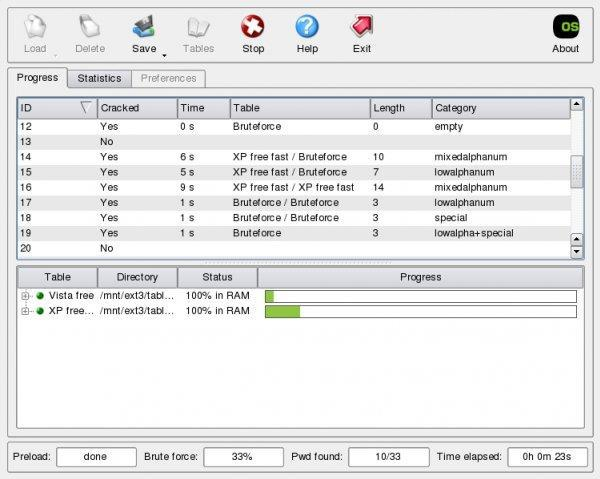Open the Save dropdown arrow
The image size is (600, 479).
[164, 55]
